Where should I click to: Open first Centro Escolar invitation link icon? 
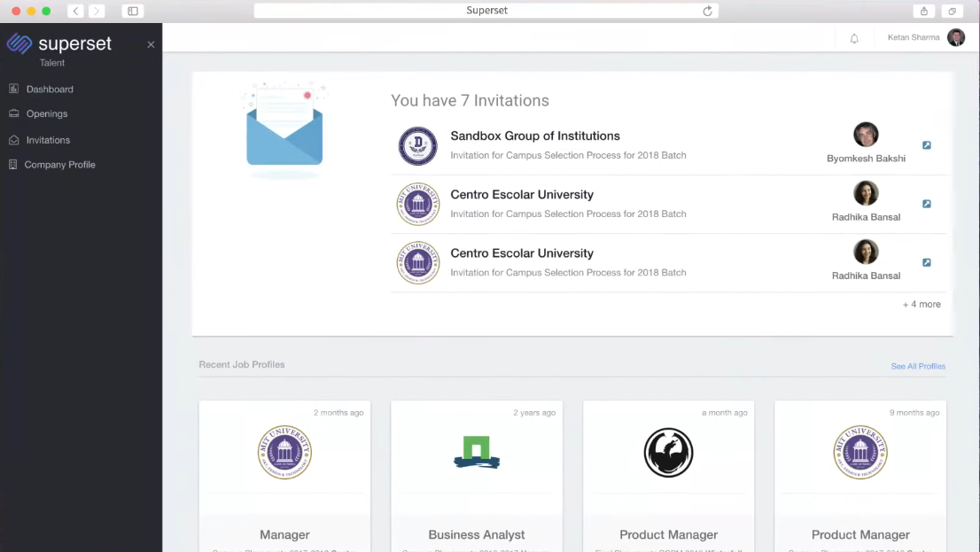[926, 204]
